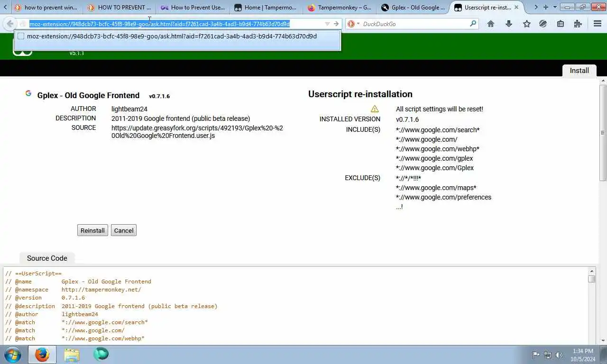
Task: Click the Show desktop strip
Action: (x=604, y=355)
